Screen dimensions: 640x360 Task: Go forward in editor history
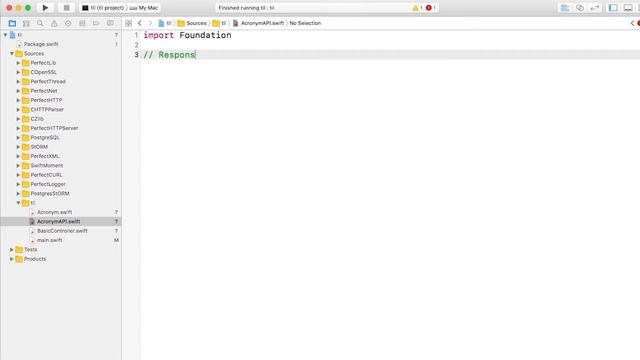coord(150,23)
